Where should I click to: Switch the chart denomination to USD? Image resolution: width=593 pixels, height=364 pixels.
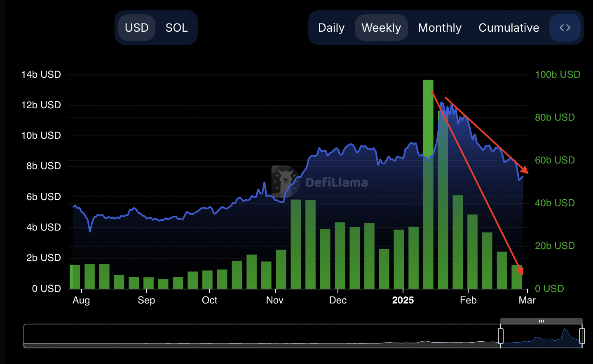(x=136, y=28)
